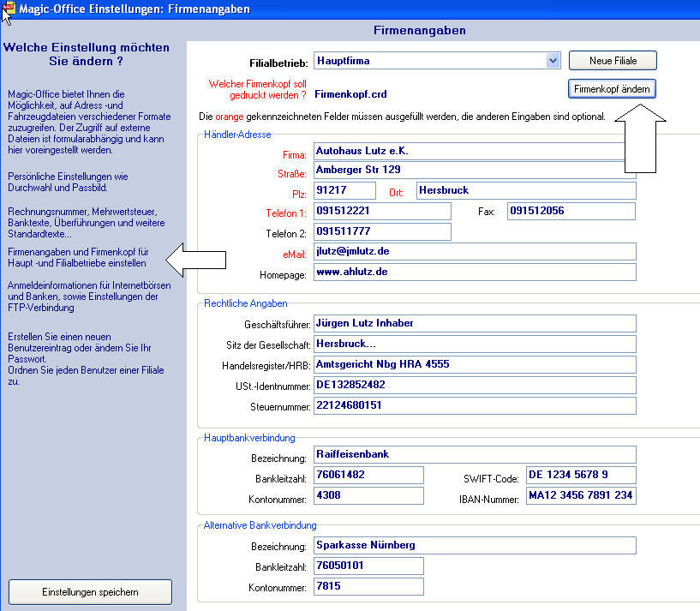This screenshot has width=700, height=611.
Task: Click the Plz field with 91217
Action: [x=344, y=190]
